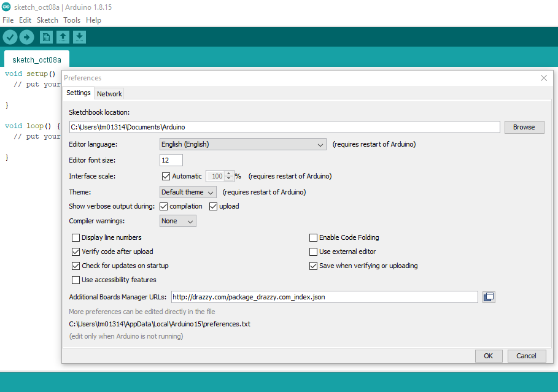Image resolution: width=558 pixels, height=392 pixels.
Task: Cancel the Preferences dialog
Action: click(x=526, y=356)
